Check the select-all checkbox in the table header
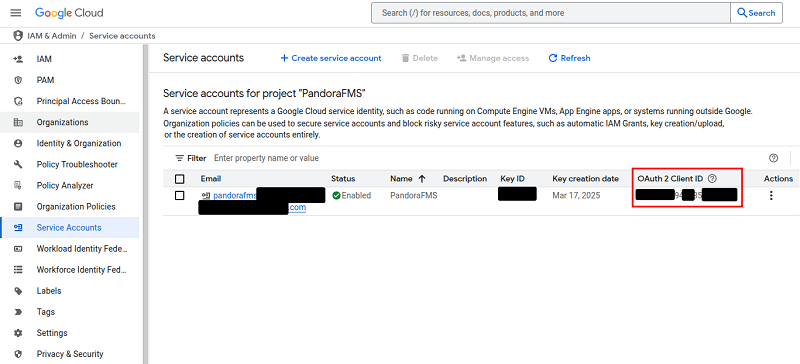 coord(180,179)
